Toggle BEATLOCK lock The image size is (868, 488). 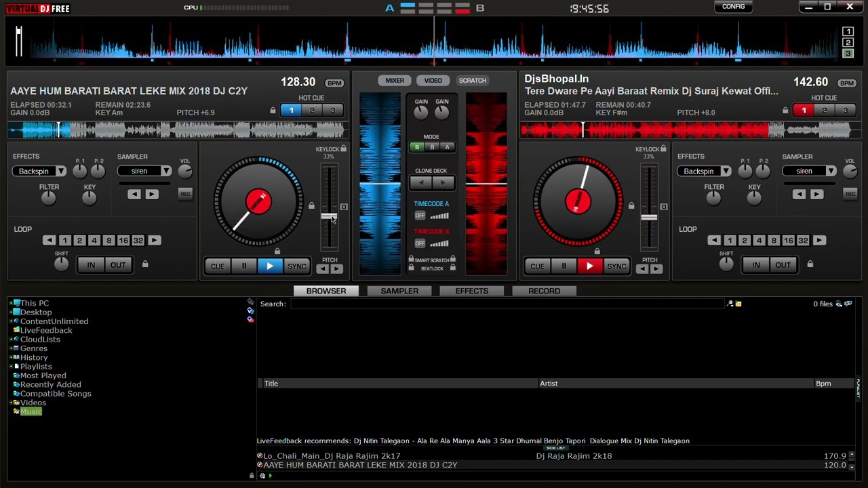[411, 268]
